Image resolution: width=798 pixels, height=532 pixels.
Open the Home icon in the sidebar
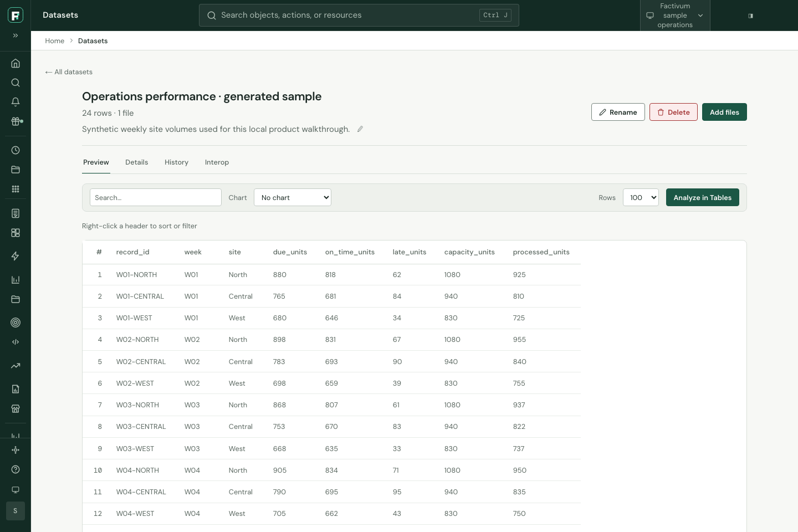coord(16,63)
